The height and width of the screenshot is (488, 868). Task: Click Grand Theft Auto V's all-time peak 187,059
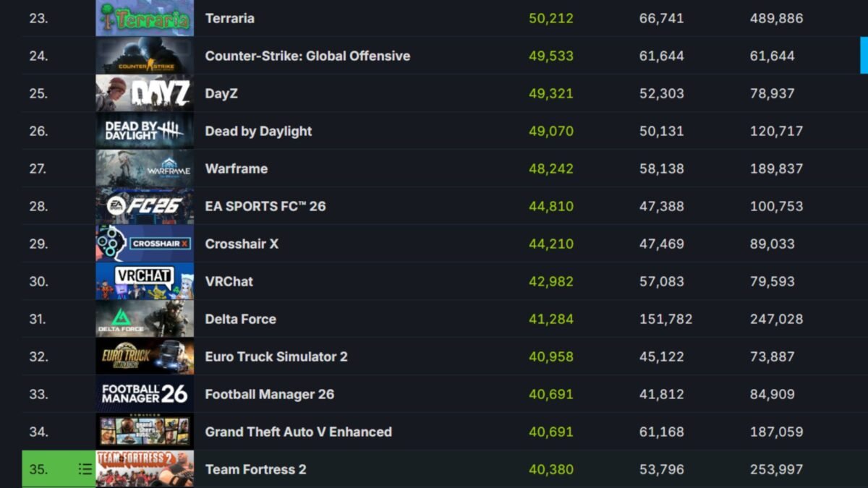tap(777, 432)
